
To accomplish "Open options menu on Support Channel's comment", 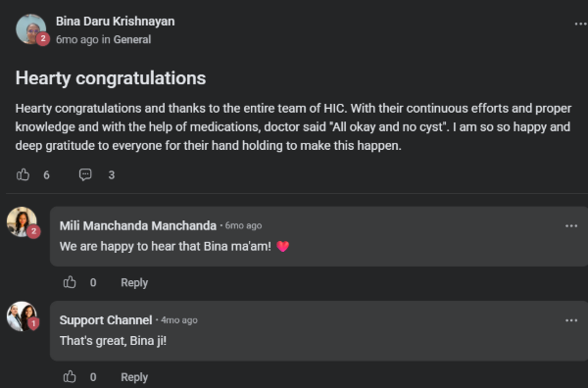I will pos(571,320).
